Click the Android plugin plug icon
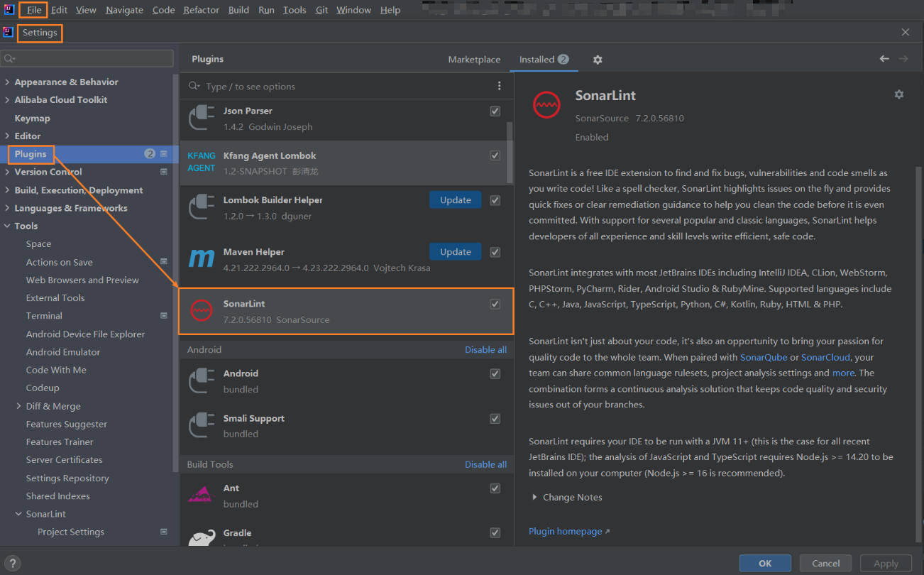 [202, 380]
